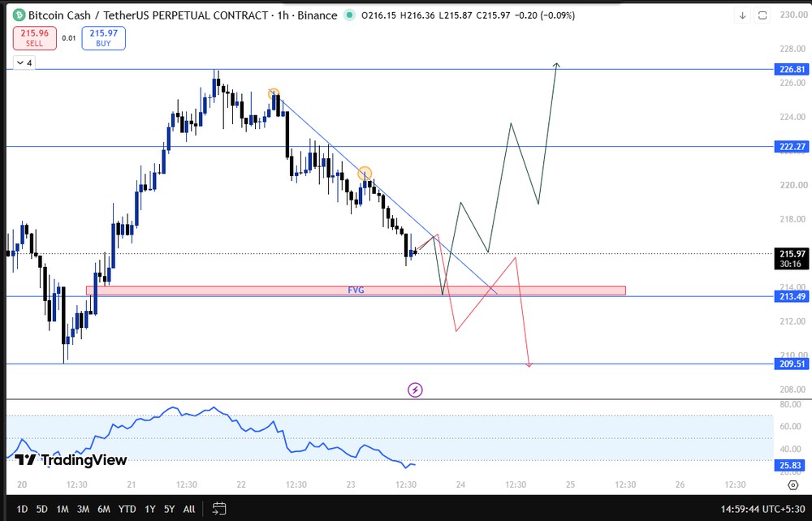The width and height of the screenshot is (812, 521).
Task: Select the 5D time range
Action: point(42,509)
